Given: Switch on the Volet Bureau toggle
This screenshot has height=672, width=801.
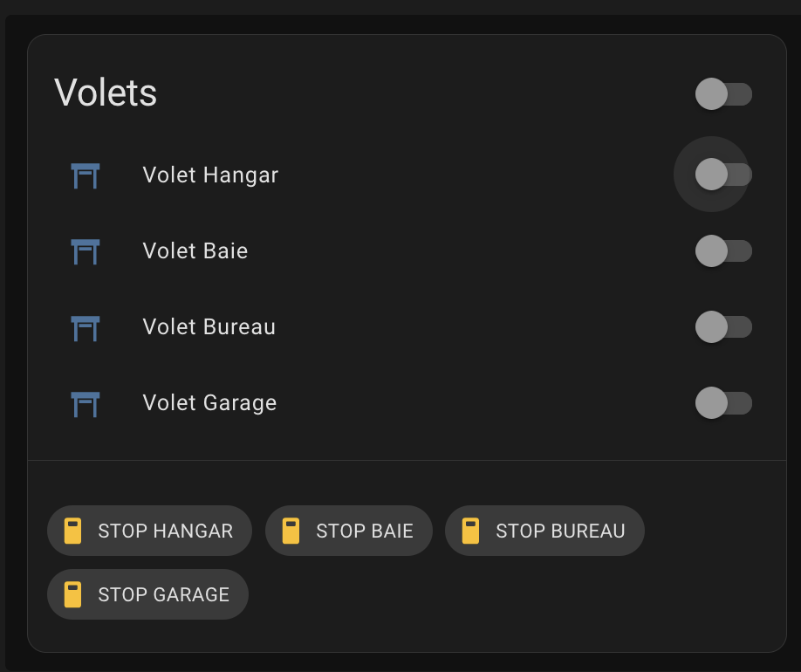Looking at the screenshot, I should pos(723,326).
